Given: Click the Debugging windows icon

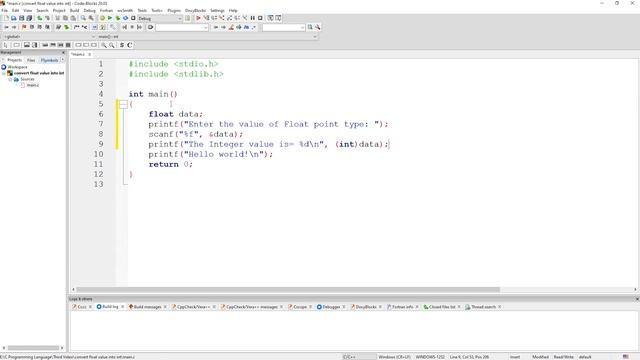Looking at the screenshot, I should 270,18.
